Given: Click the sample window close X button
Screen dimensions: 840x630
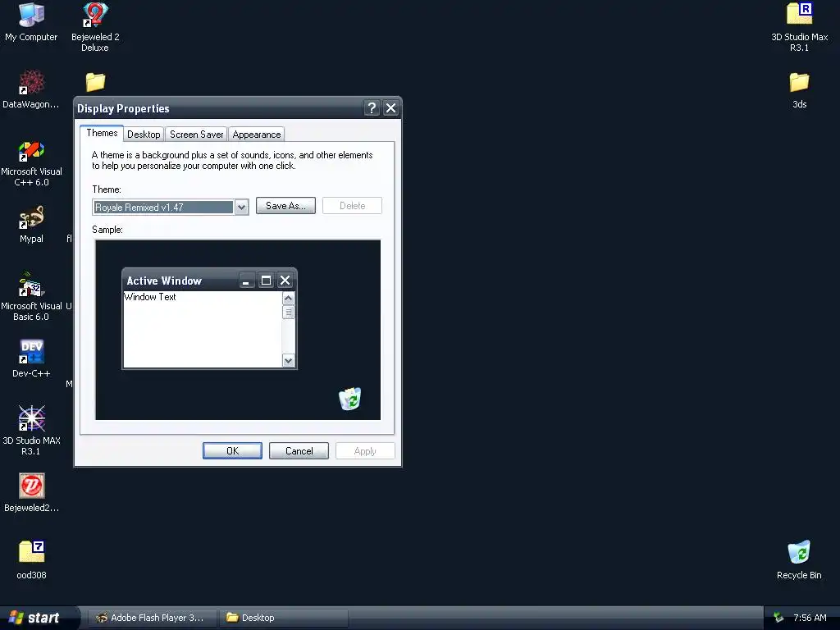Looking at the screenshot, I should click(285, 281).
